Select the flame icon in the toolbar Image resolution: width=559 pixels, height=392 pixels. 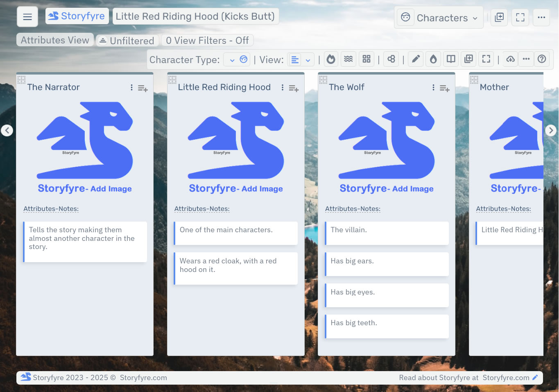[x=331, y=59]
